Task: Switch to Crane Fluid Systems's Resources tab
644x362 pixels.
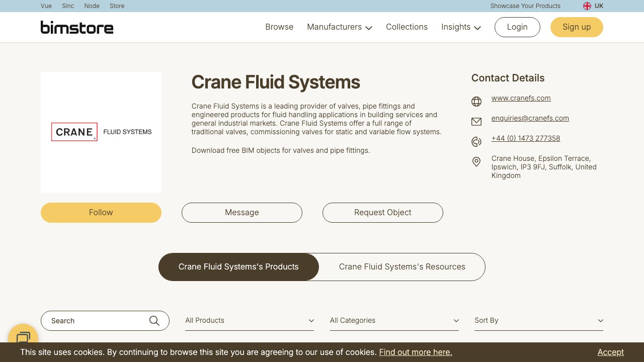Action: [x=402, y=267]
